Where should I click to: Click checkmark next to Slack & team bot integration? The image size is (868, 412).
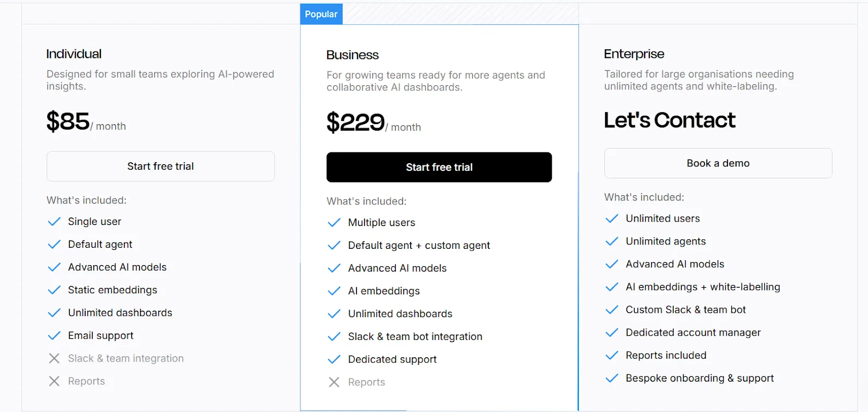[334, 337]
